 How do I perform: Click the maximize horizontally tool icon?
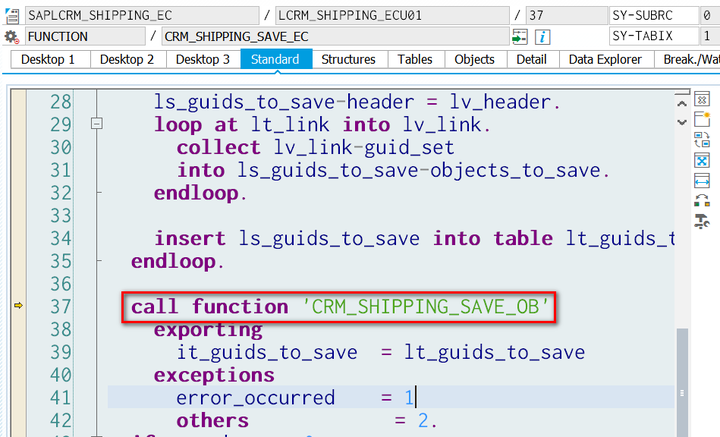702,181
